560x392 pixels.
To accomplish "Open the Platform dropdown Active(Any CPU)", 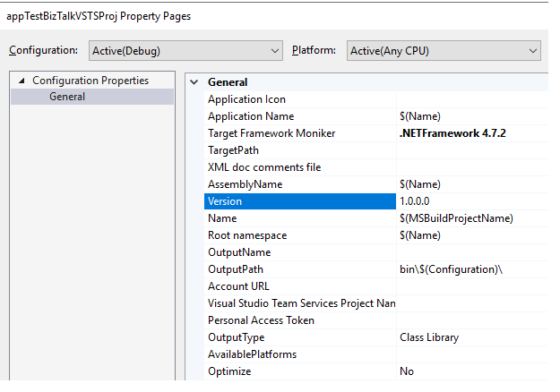I will [444, 51].
